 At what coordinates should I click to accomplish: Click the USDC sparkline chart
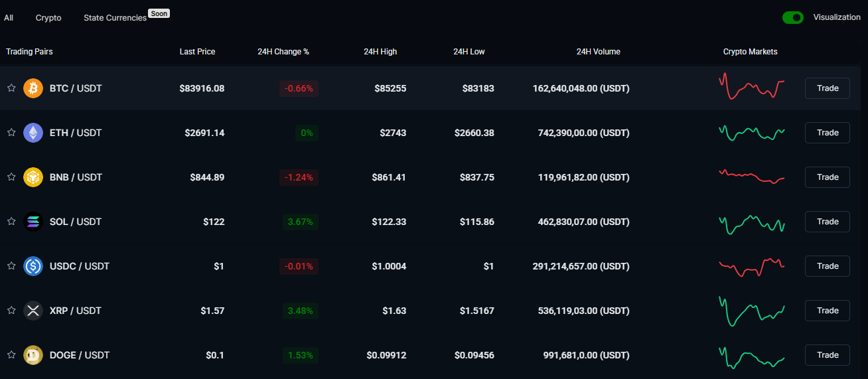click(x=752, y=267)
